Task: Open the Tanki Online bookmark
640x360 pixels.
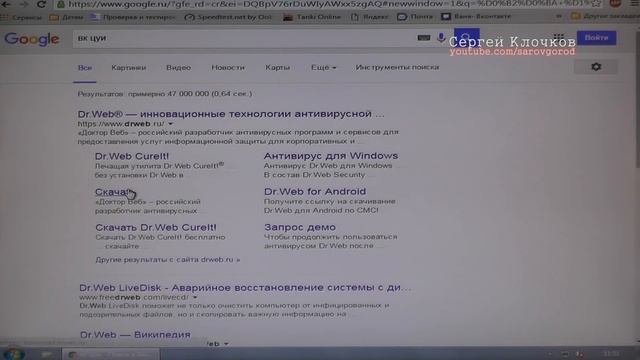Action: pyautogui.click(x=312, y=17)
